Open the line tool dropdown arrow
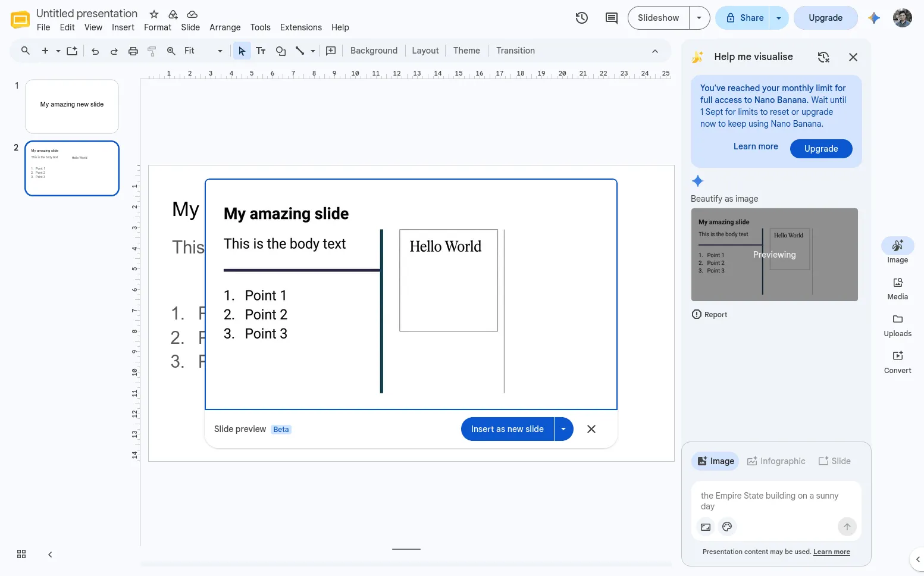Image resolution: width=924 pixels, height=576 pixels. [313, 51]
